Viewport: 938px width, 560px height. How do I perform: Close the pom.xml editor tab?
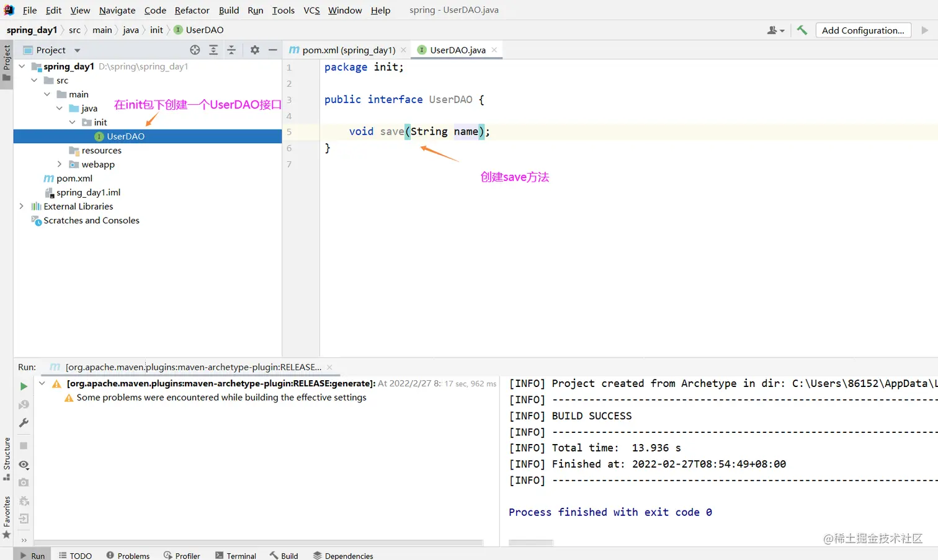tap(403, 50)
